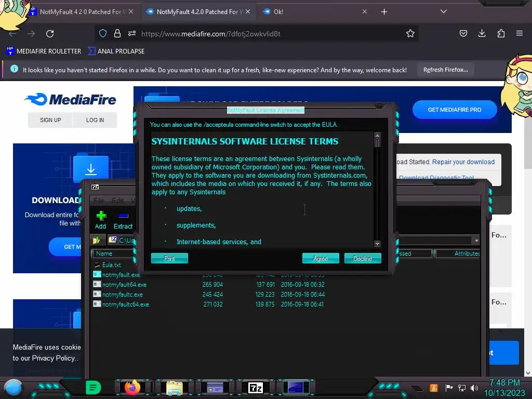This screenshot has height=399, width=532.
Task: Close the active NotMyFault tab
Action: (248, 11)
